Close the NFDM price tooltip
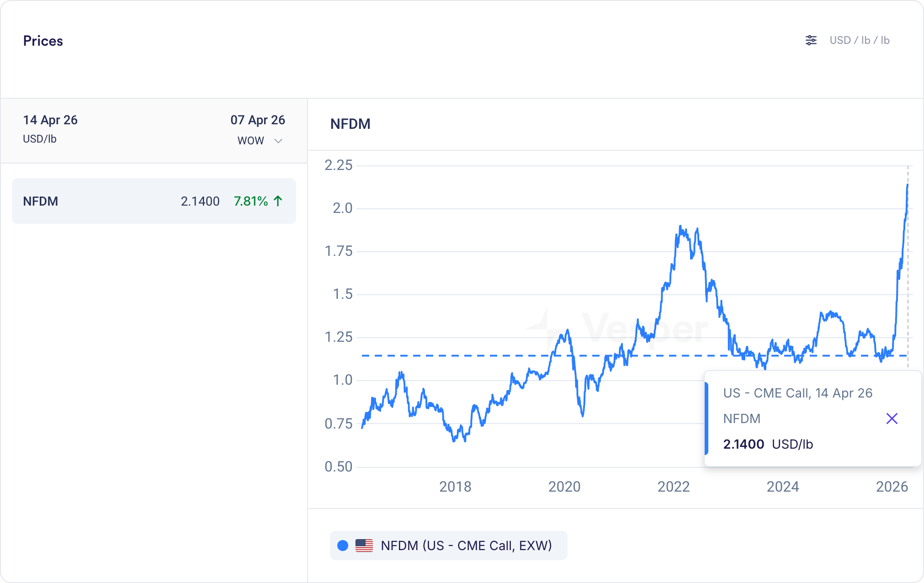Viewport: 924px width, 583px height. coord(892,419)
